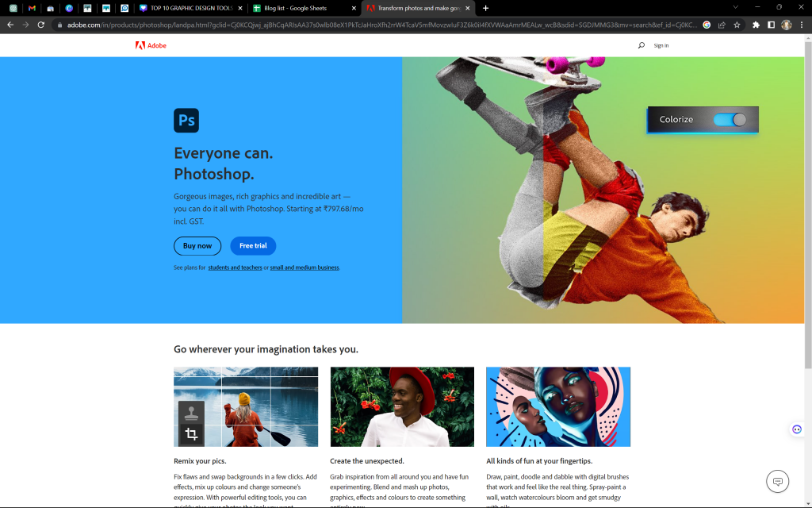Switch to Blog list - Google Sheets tab
Screen dimensions: 812x508
(x=304, y=8)
